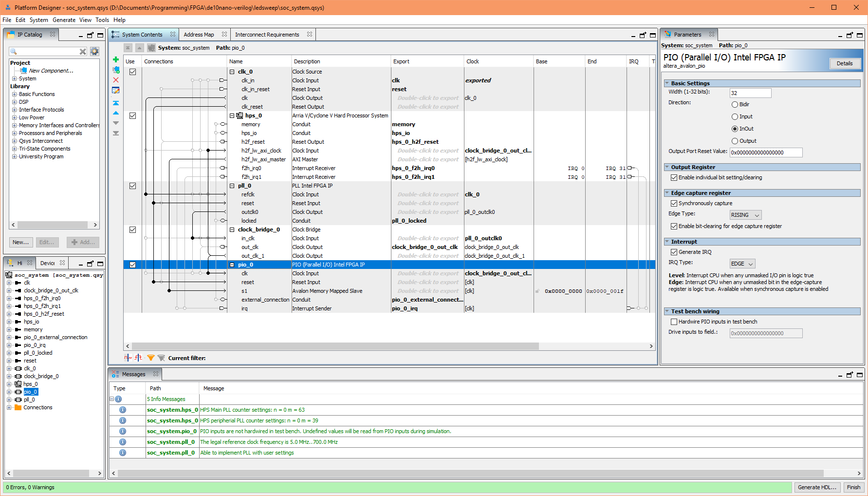The image size is (868, 496).
Task: Click info icon of soc_system.pio_0 message
Action: (123, 431)
